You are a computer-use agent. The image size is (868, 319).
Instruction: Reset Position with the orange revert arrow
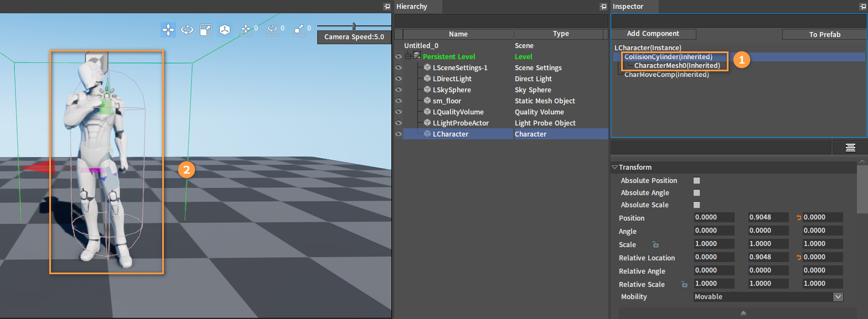point(799,217)
